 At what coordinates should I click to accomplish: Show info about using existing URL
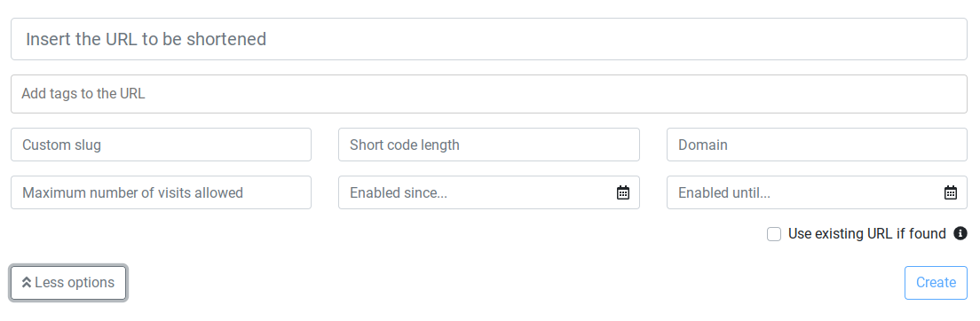coord(960,233)
